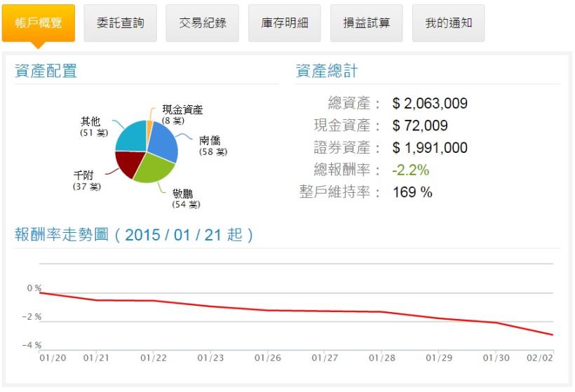575x392 pixels.
Task: Click the -2 % y-axis label
Action: [x=32, y=317]
